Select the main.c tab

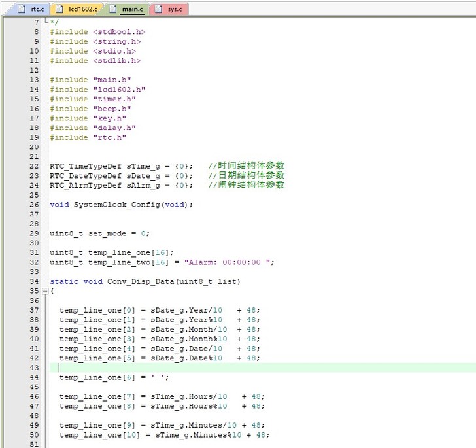(x=126, y=9)
